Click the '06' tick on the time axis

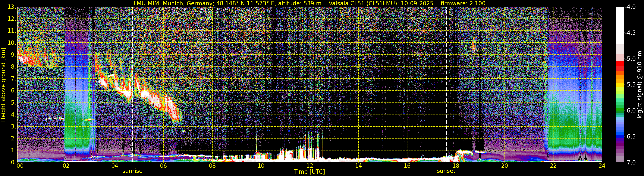(x=163, y=166)
